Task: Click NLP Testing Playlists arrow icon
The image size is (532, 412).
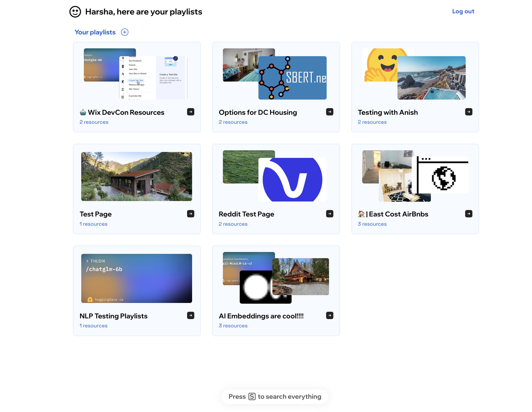Action: [190, 315]
